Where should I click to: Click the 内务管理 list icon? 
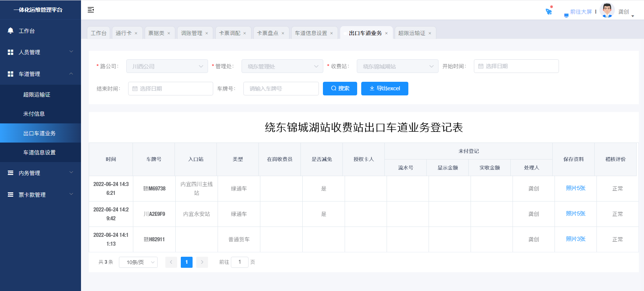(x=11, y=173)
